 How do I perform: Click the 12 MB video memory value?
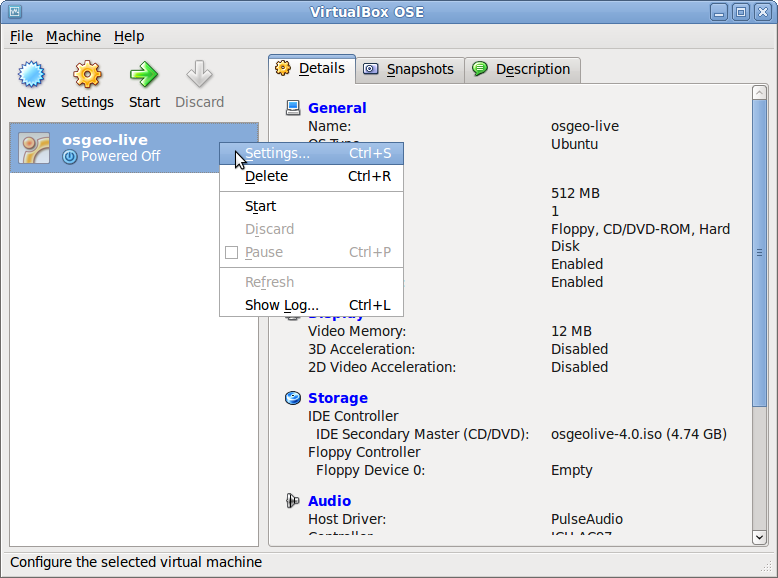point(571,331)
